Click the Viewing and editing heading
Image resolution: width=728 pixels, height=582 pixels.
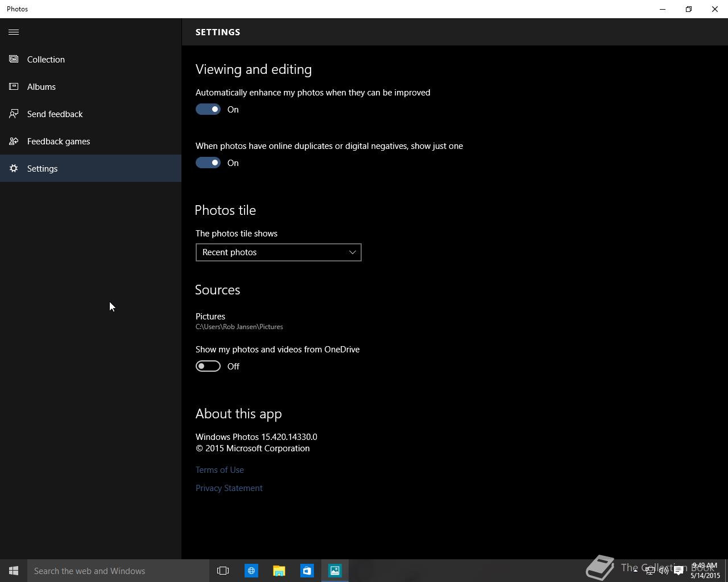[x=254, y=69]
